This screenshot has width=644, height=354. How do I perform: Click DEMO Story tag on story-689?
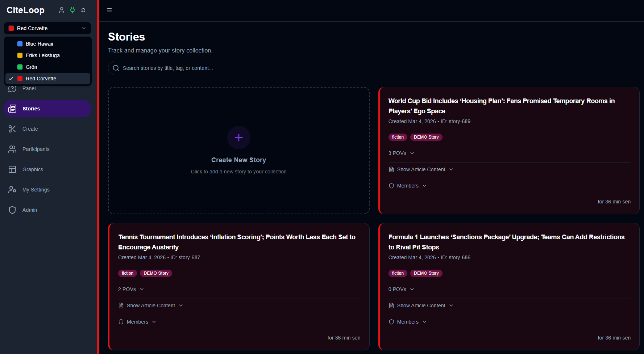[x=426, y=137]
